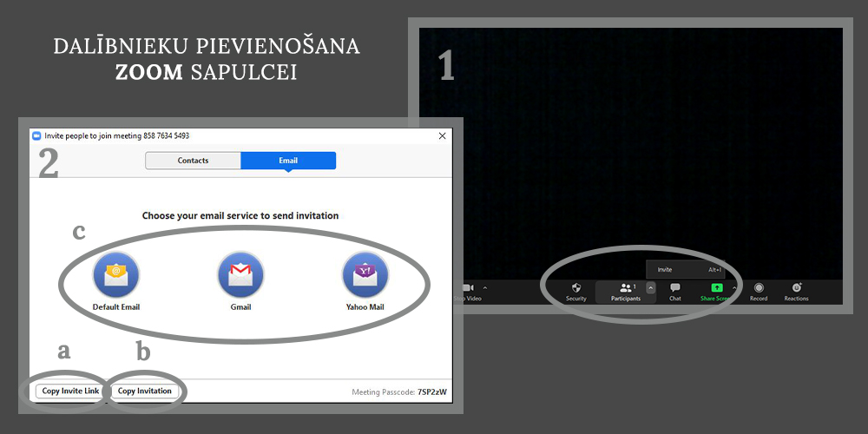Open the Chat panel
The width and height of the screenshot is (868, 434).
(x=674, y=292)
